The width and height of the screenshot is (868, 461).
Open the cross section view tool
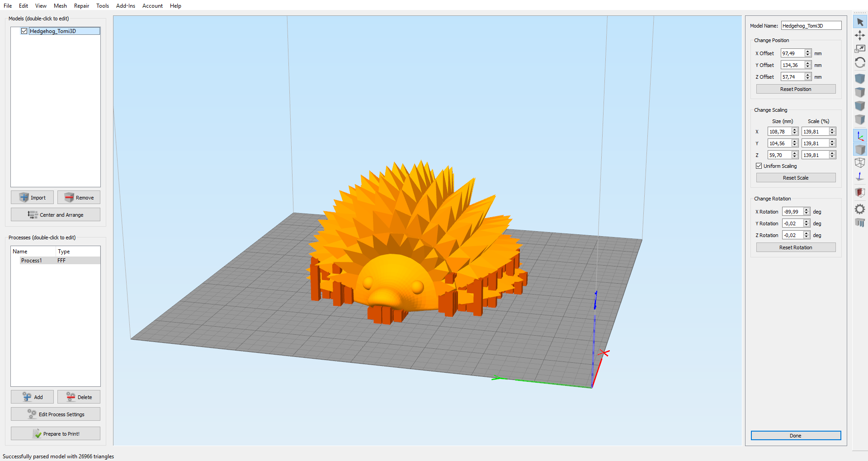click(860, 193)
